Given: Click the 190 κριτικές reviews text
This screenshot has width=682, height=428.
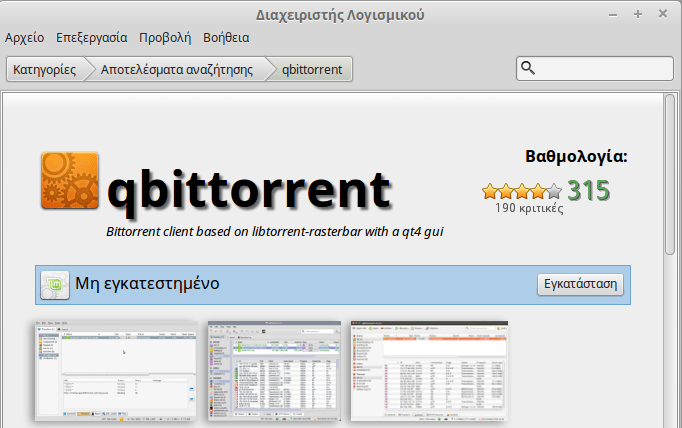Looking at the screenshot, I should click(x=529, y=208).
